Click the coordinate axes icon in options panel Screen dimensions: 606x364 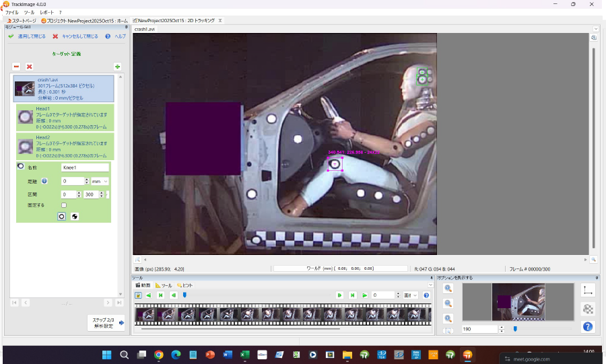(587, 290)
